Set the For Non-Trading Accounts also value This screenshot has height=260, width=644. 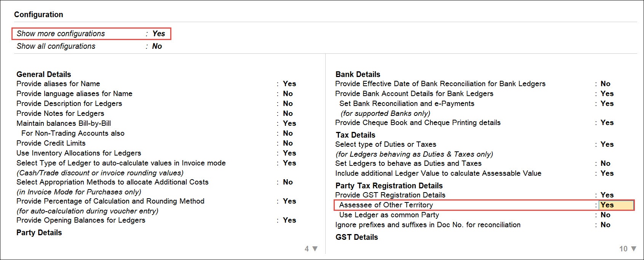(288, 133)
